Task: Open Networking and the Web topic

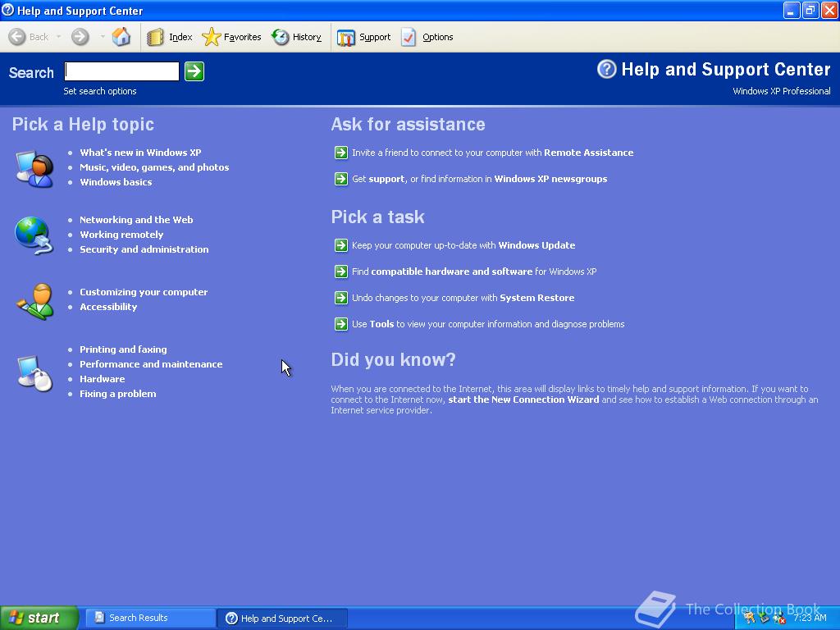Action: tap(136, 220)
